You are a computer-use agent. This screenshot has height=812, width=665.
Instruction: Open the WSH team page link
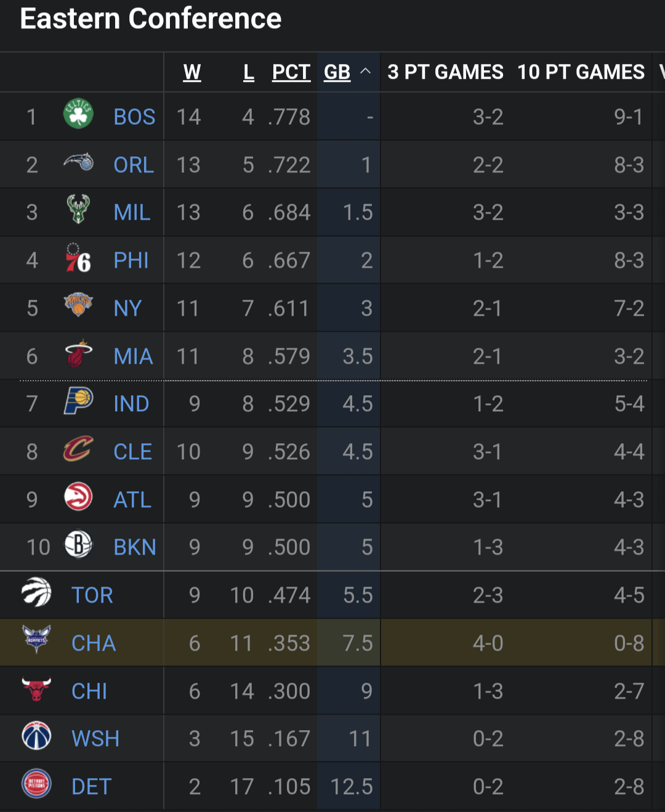click(x=95, y=739)
